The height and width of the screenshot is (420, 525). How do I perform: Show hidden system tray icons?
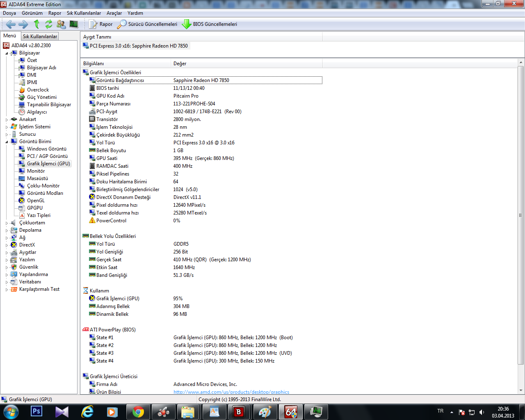tap(452, 412)
